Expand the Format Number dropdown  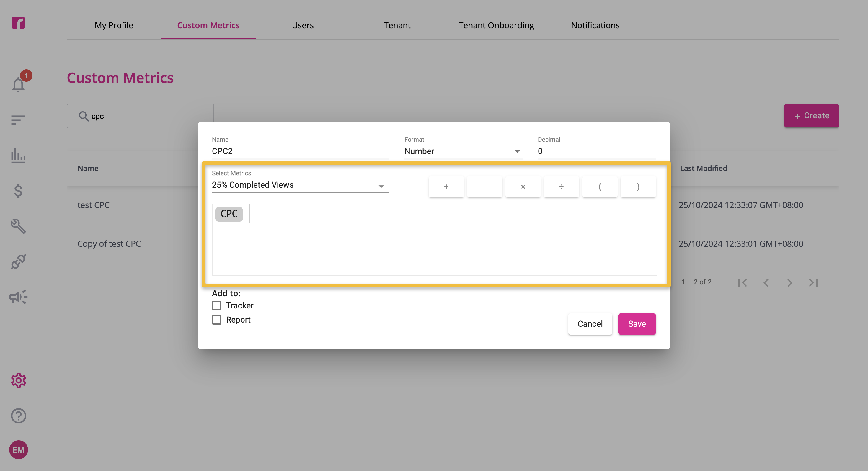click(x=463, y=151)
